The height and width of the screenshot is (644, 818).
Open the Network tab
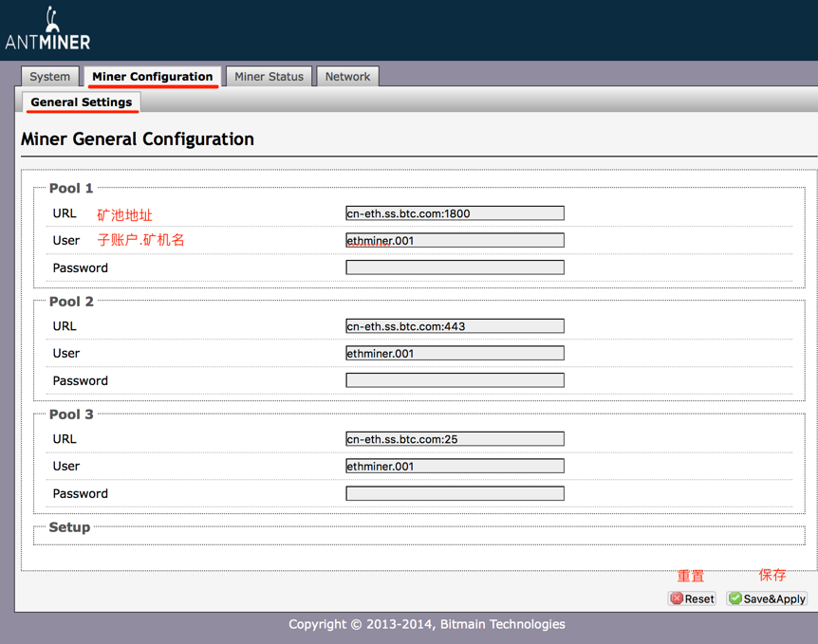point(347,77)
